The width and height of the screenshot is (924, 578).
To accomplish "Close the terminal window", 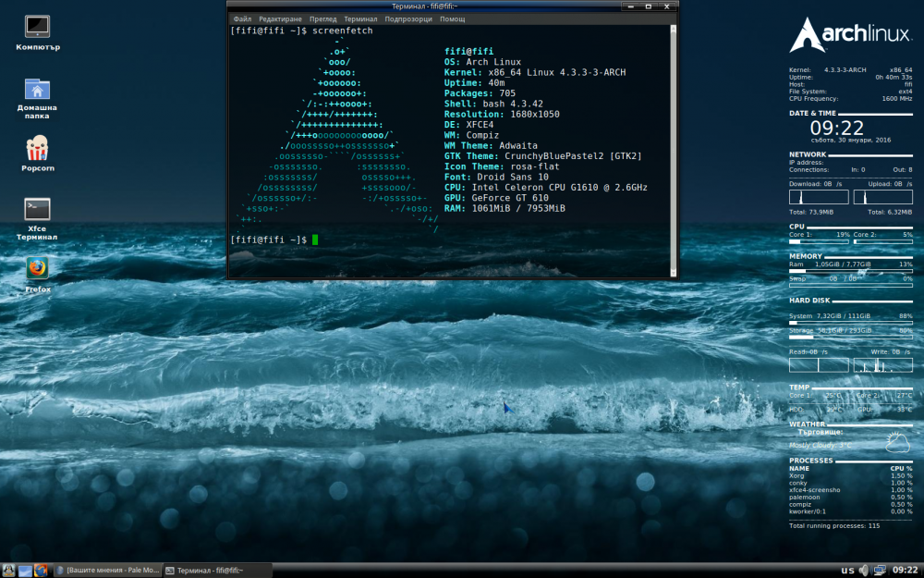I will 666,6.
